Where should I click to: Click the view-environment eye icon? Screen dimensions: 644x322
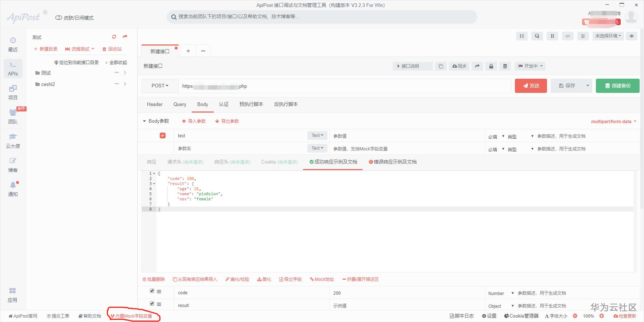(632, 36)
